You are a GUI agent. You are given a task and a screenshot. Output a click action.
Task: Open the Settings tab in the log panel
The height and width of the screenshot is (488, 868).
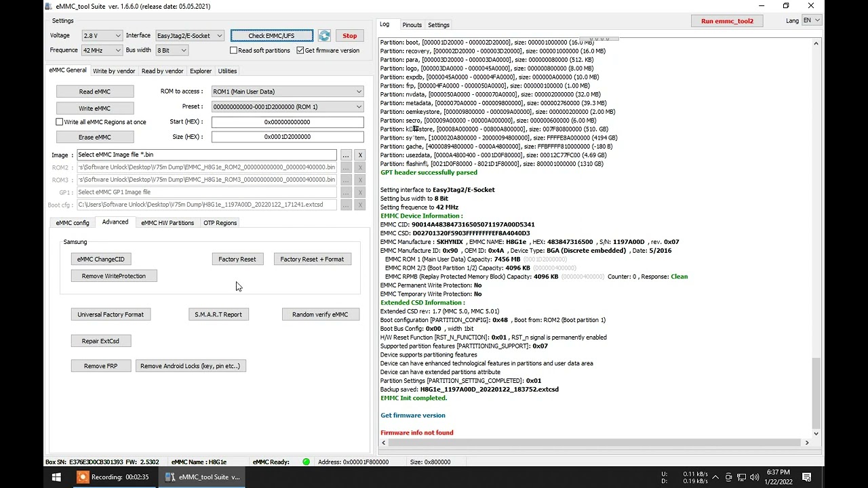(439, 25)
